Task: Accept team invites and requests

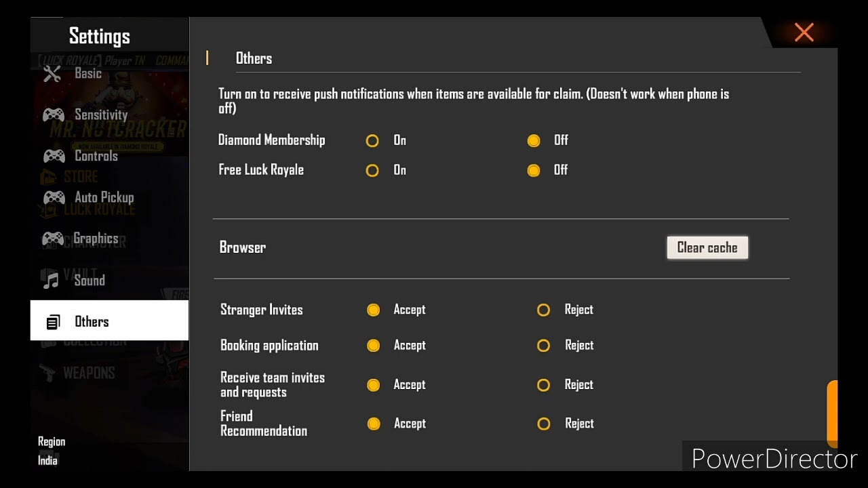Action: [x=373, y=385]
